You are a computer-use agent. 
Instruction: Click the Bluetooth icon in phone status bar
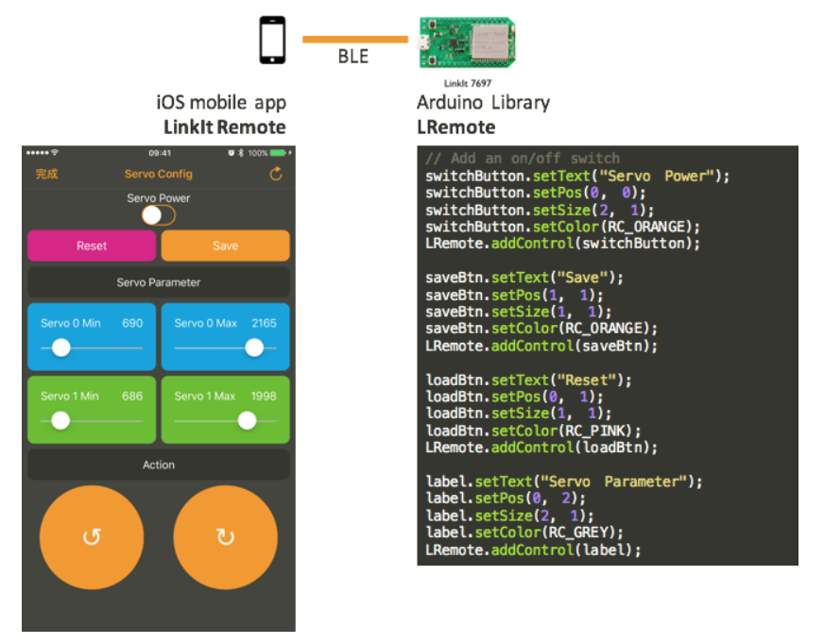(x=241, y=153)
